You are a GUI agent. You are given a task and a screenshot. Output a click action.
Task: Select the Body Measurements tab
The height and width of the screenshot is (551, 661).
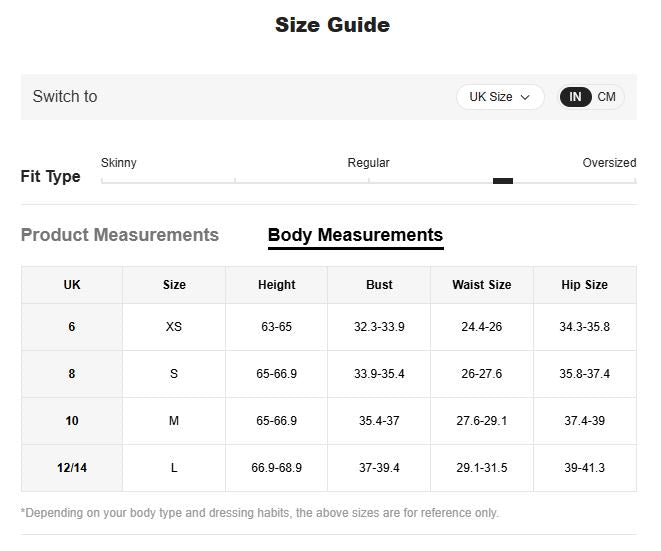click(x=355, y=235)
